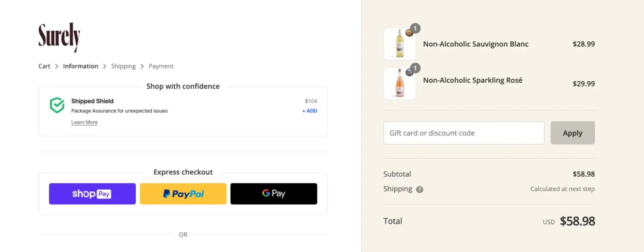The height and width of the screenshot is (252, 644).
Task: Click the Shipped Shield green checkmark icon
Action: (57, 105)
